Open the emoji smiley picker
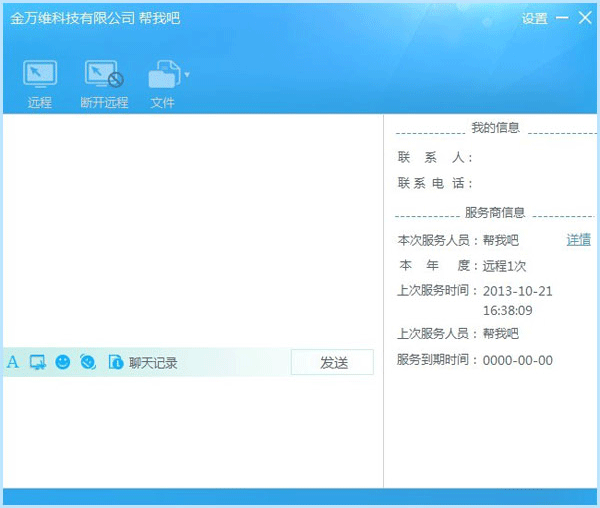Viewport: 600px width, 508px height. click(63, 362)
